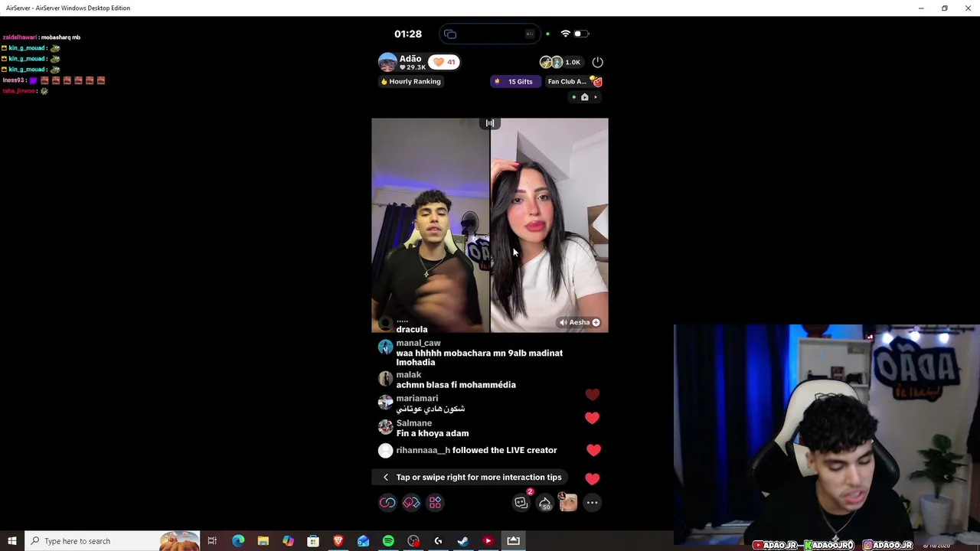Open Steam from the taskbar
Screen dimensions: 980x551
463,541
